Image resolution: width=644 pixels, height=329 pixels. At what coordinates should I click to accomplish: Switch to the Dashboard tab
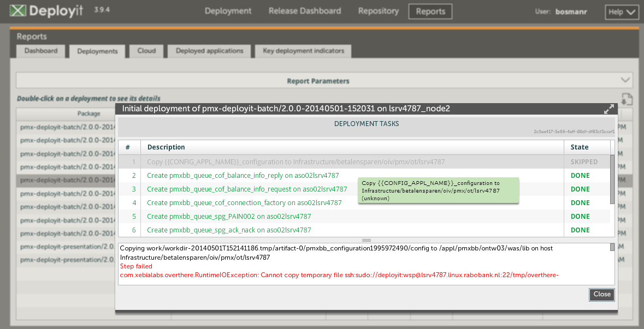pyautogui.click(x=41, y=51)
